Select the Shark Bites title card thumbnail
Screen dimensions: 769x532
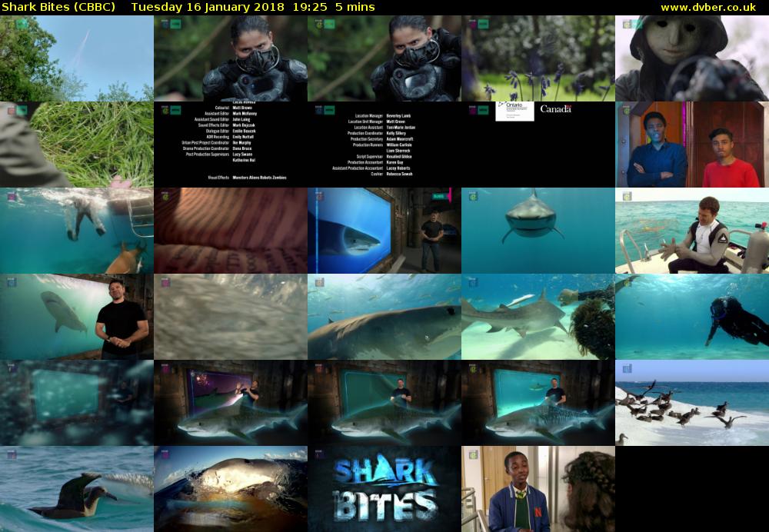click(x=384, y=489)
